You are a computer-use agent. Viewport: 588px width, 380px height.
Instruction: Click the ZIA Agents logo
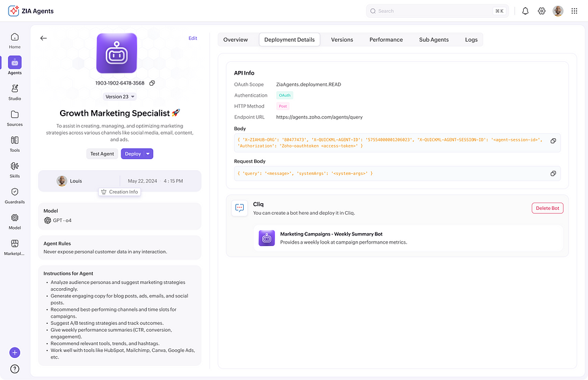click(31, 11)
